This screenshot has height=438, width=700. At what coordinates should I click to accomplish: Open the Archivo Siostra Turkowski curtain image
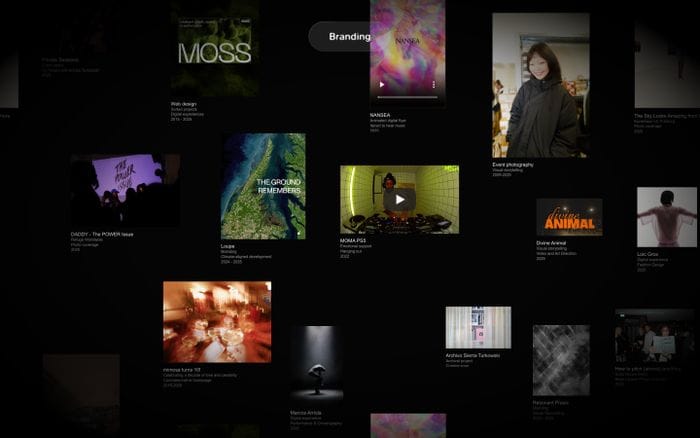coord(478,327)
